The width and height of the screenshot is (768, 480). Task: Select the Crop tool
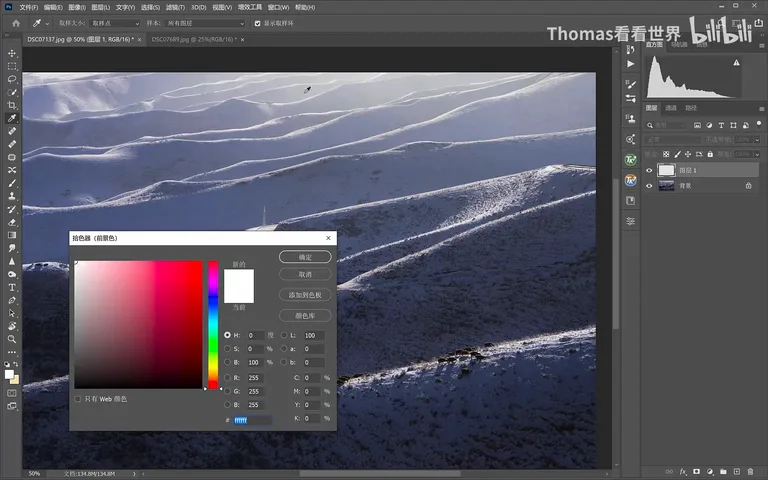pyautogui.click(x=12, y=105)
